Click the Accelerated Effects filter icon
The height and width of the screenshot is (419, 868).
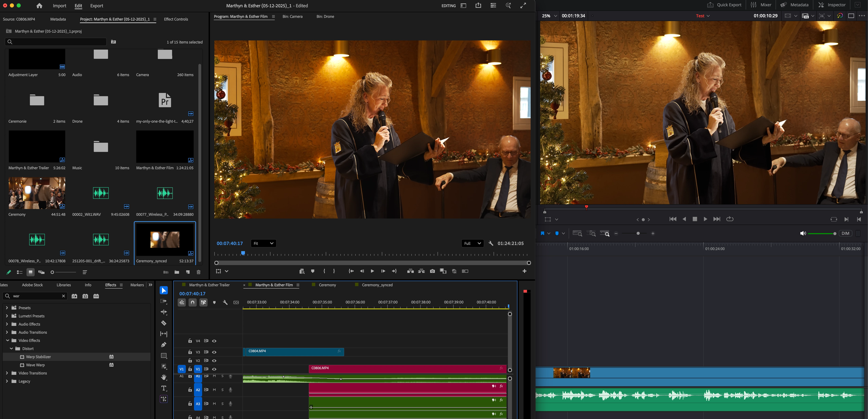(x=74, y=296)
